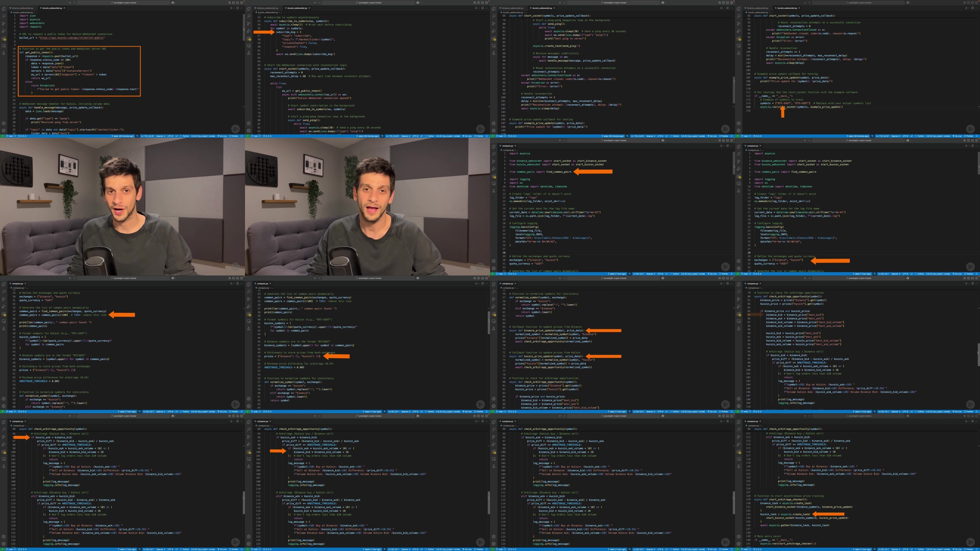The width and height of the screenshot is (980, 551).
Task: Open Source Control in the 'subscribe_to_symbols' frame
Action: 248,24
